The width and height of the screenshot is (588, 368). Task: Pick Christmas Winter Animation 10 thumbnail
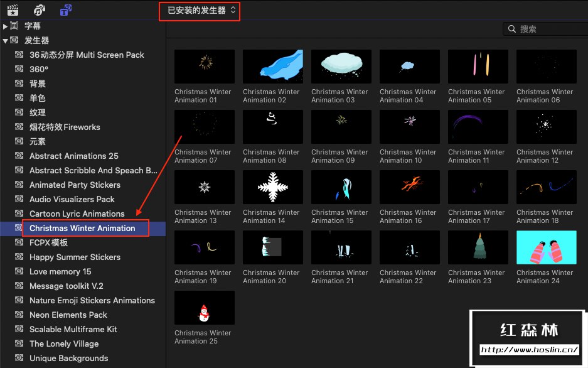tap(410, 127)
